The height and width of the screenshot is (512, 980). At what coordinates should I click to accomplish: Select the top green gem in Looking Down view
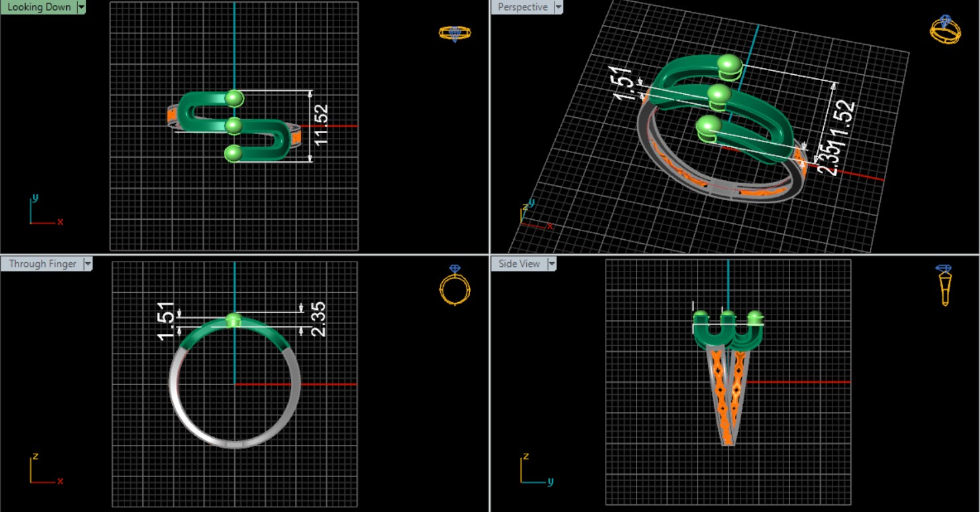234,99
